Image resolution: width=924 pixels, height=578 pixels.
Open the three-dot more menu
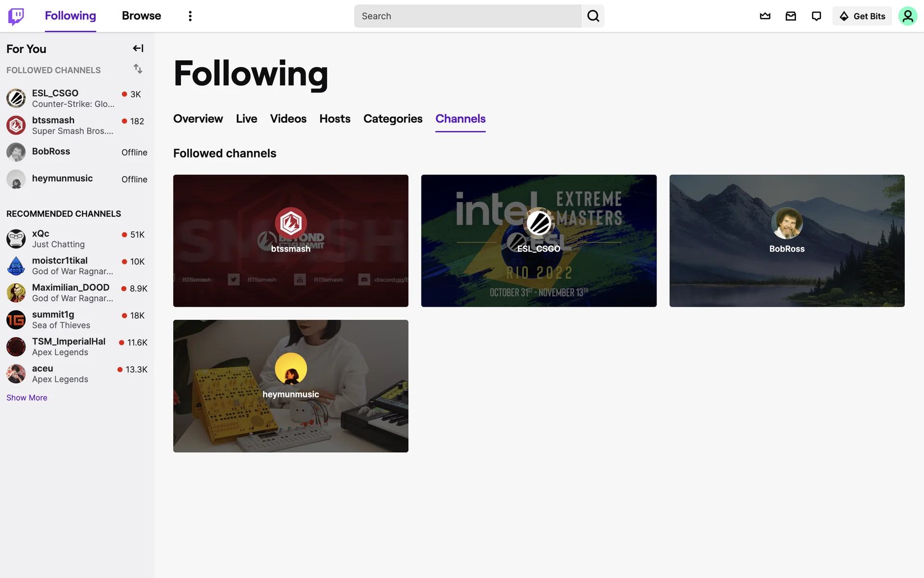[x=190, y=16]
